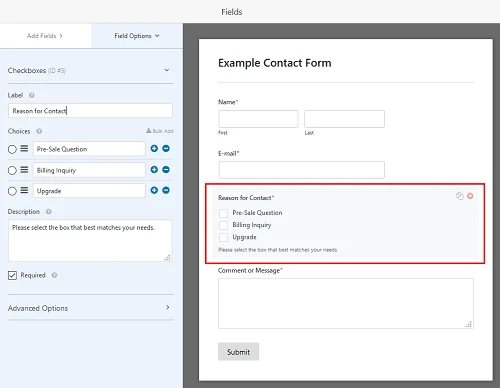The width and height of the screenshot is (500, 388).
Task: Edit the Billing Inquiry choice text
Action: click(x=89, y=170)
